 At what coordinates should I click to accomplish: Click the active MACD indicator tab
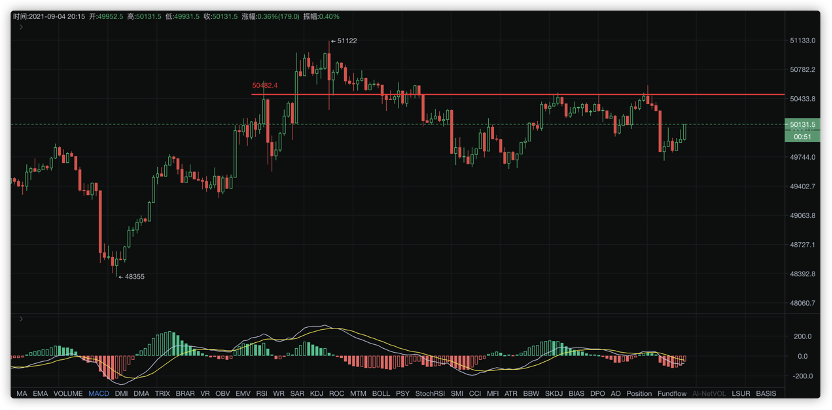[x=99, y=394]
